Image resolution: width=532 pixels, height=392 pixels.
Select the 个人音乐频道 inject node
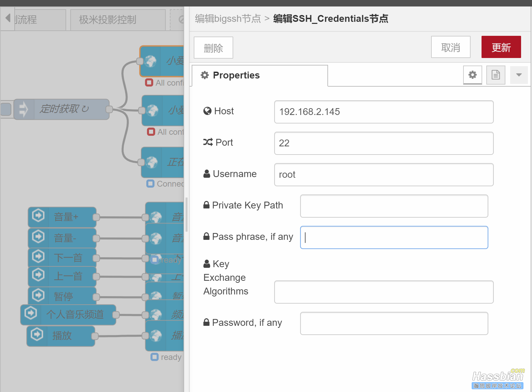(68, 315)
